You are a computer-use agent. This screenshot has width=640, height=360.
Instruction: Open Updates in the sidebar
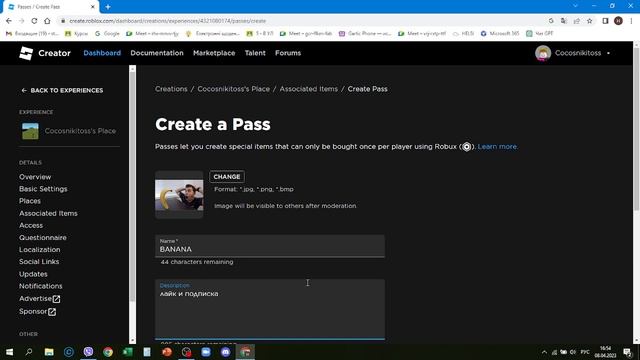33,274
